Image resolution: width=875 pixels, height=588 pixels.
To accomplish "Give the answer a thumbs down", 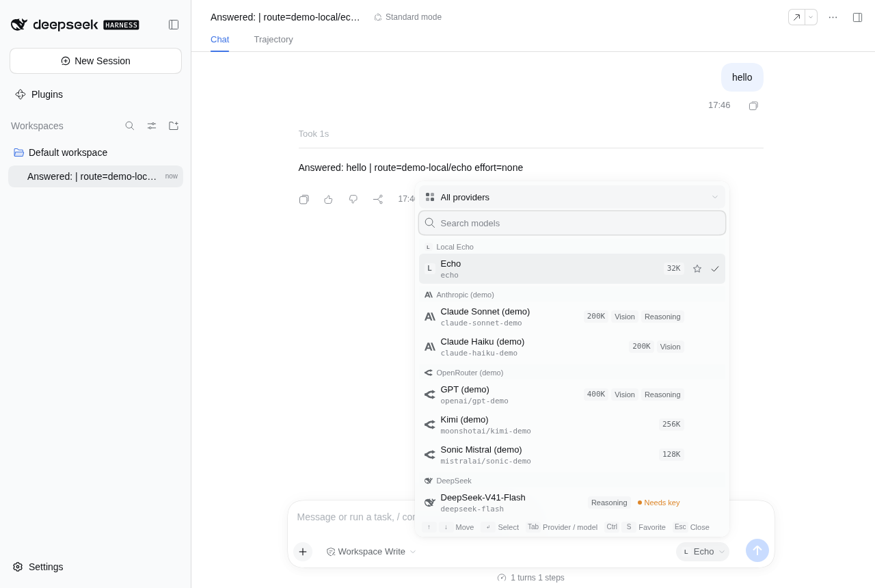I will (353, 199).
